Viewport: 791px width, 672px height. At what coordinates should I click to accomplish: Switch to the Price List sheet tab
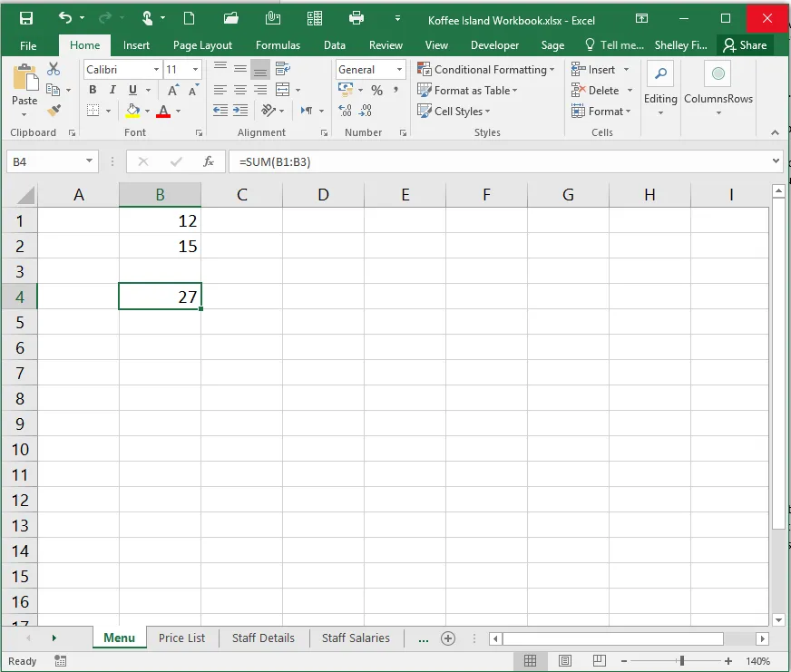(x=181, y=638)
